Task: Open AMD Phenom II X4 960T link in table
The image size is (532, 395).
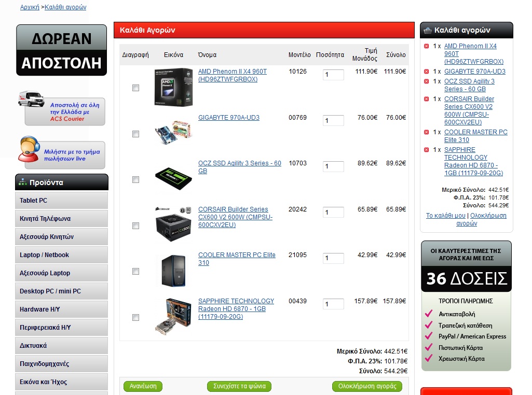Action: (233, 75)
